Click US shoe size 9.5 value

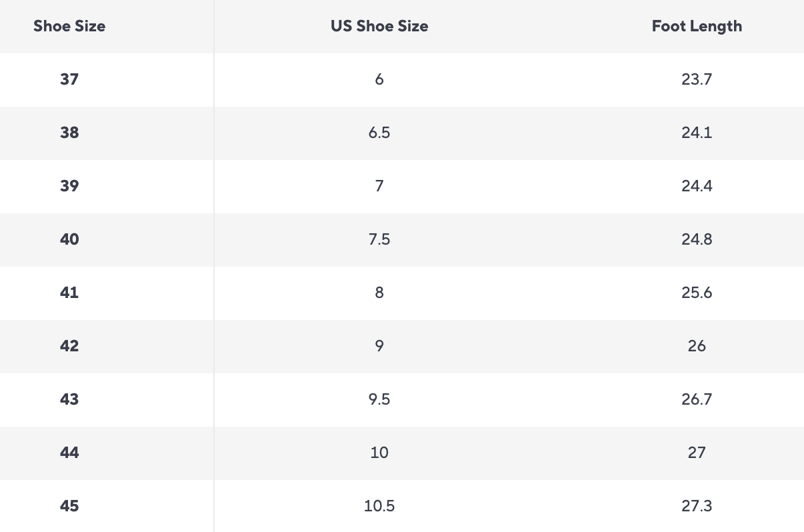[379, 399]
